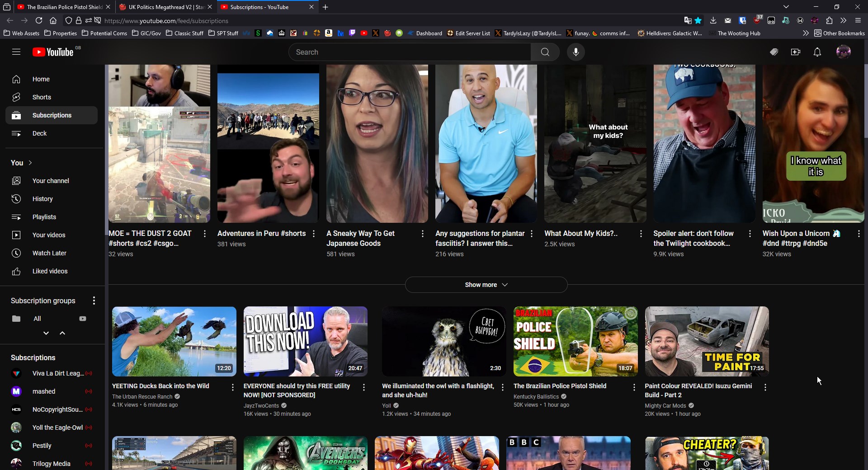This screenshot has height=470, width=868.
Task: Start voice search with the microphone icon
Action: pos(576,52)
